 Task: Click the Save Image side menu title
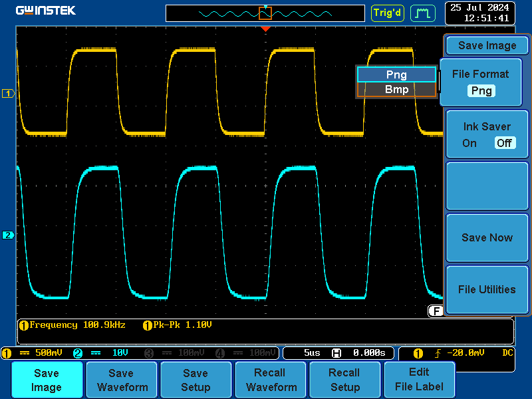(x=487, y=45)
